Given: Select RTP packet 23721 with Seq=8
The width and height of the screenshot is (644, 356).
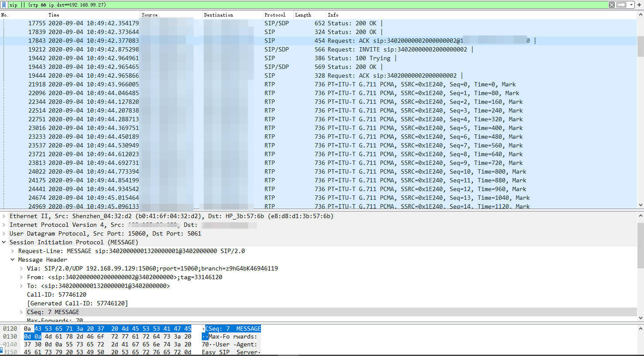Looking at the screenshot, I should point(318,154).
